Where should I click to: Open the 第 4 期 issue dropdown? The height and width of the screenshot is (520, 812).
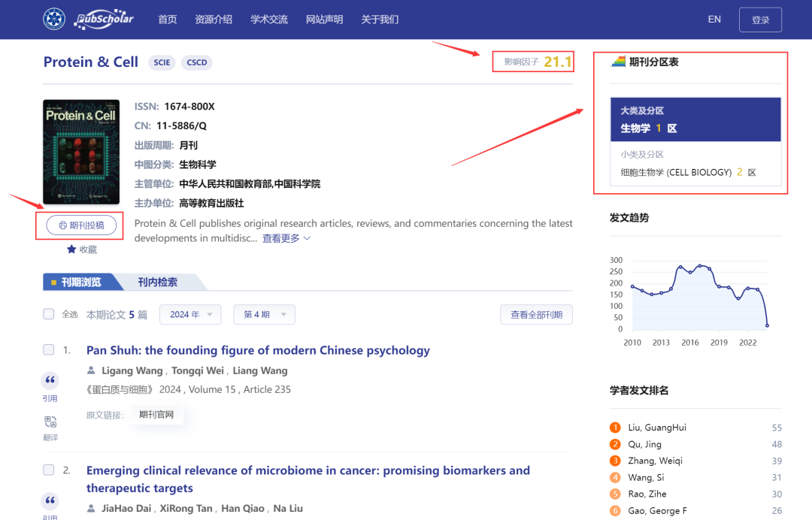264,315
